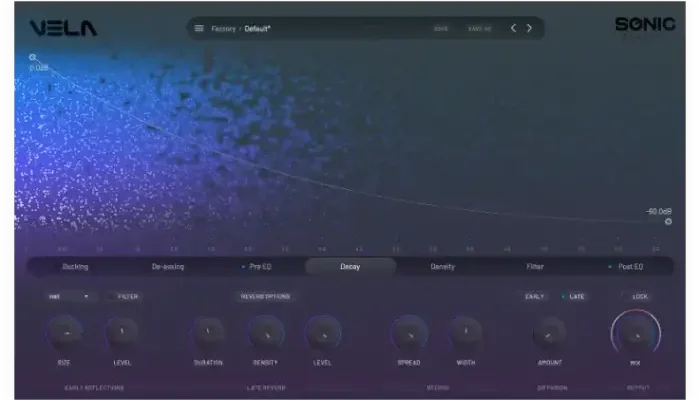Click the output Mix knob
This screenshot has width=700, height=400.
(x=635, y=332)
